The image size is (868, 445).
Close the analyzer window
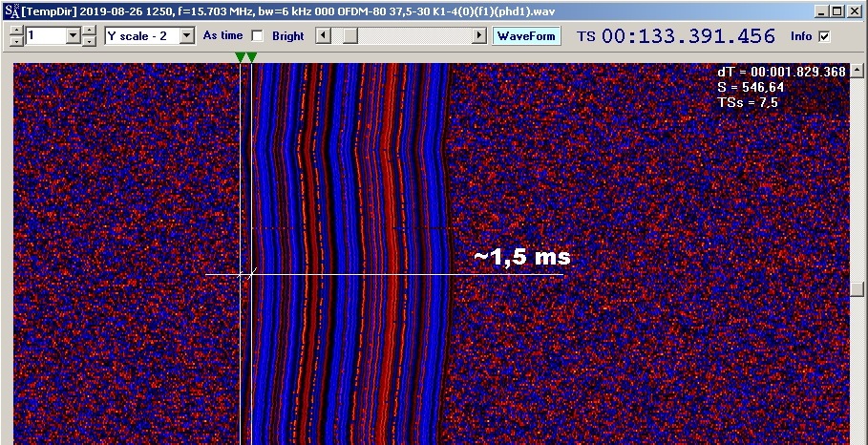(855, 11)
